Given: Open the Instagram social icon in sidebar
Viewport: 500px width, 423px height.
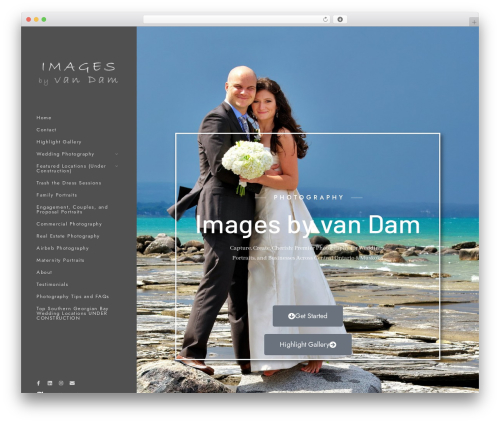Looking at the screenshot, I should pos(61,383).
